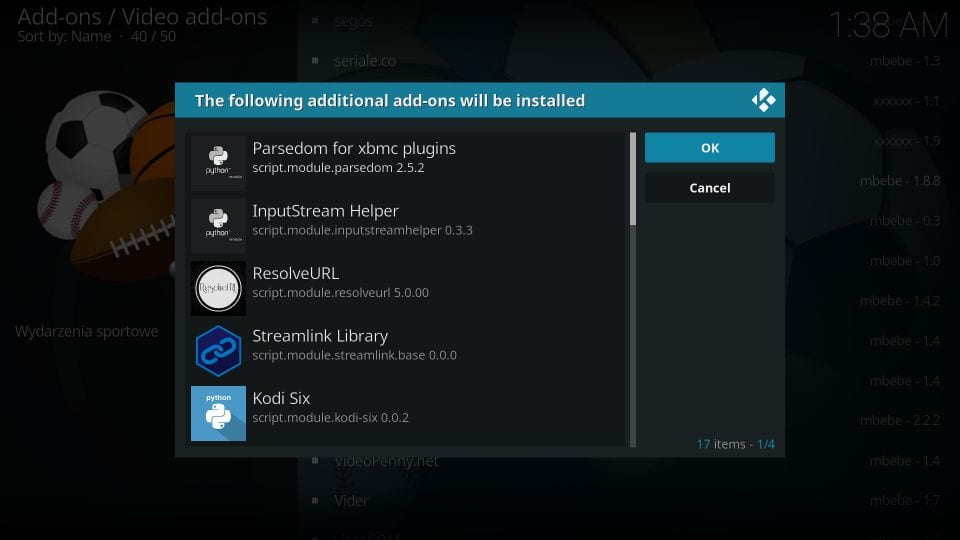Click 'script.module.parsedom 2.5.2' version text
The height and width of the screenshot is (540, 960).
click(338, 168)
